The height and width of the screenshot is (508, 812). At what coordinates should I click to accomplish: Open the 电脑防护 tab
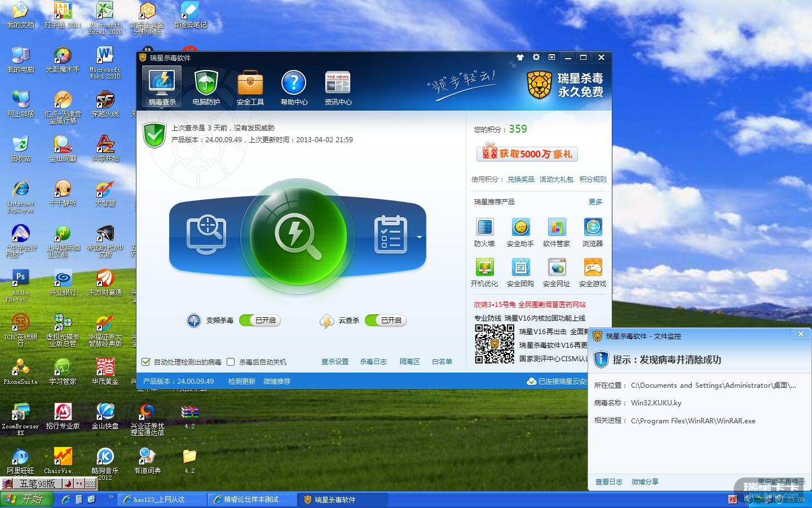pos(206,87)
